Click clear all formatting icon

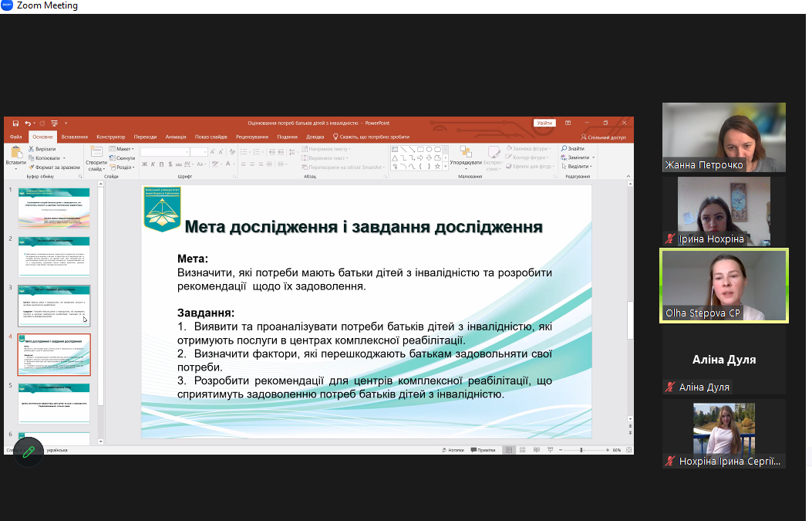tap(232, 152)
